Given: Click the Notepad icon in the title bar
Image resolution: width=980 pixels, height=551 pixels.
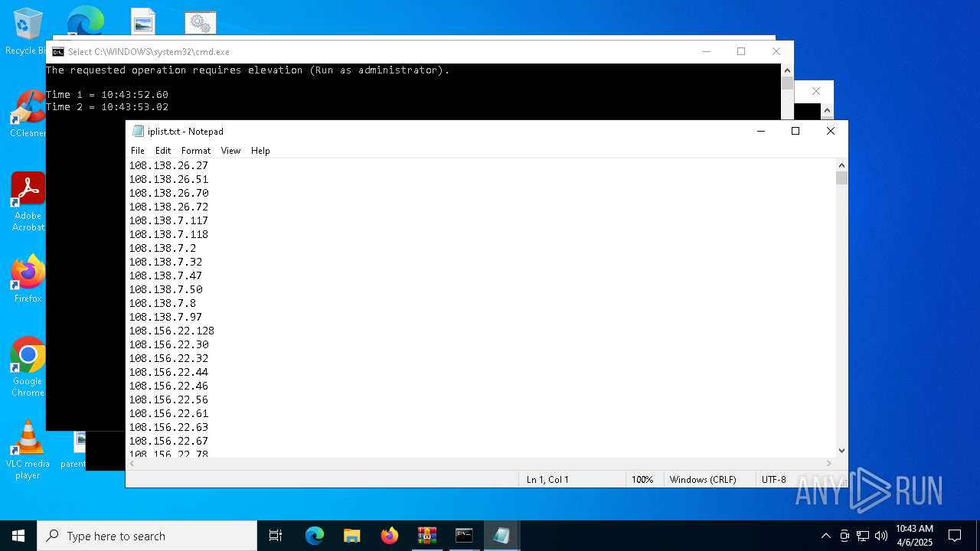Looking at the screenshot, I should [139, 131].
